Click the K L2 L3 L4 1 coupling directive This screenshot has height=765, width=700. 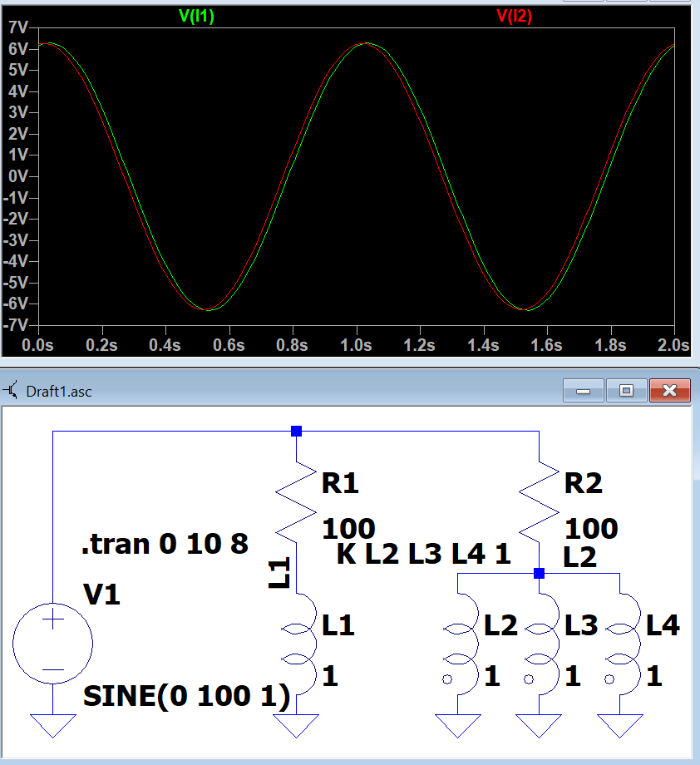(423, 554)
